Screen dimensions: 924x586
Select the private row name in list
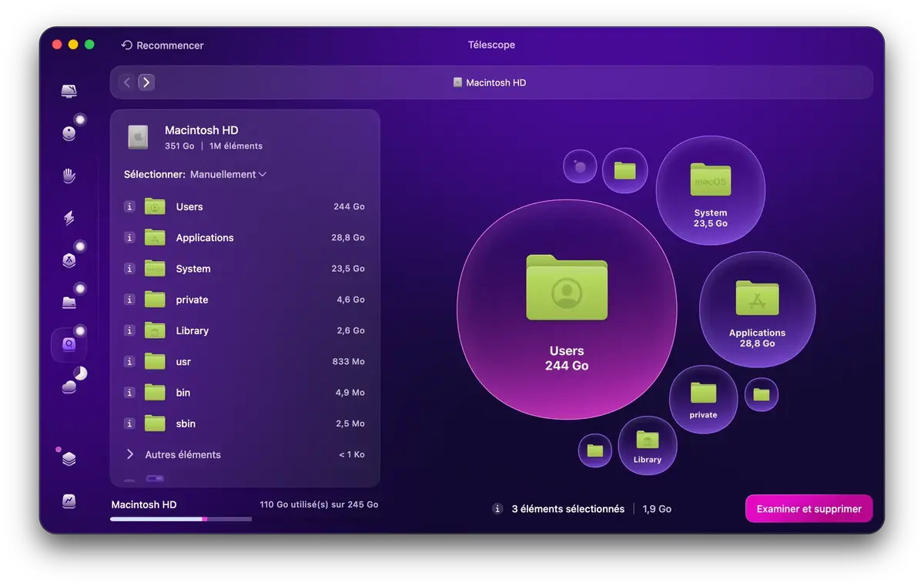[x=192, y=300]
